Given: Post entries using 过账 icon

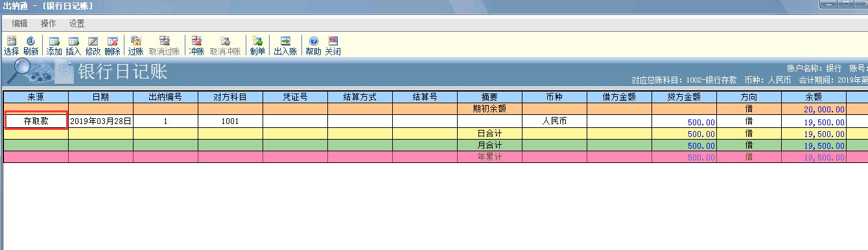Looking at the screenshot, I should click(x=136, y=45).
